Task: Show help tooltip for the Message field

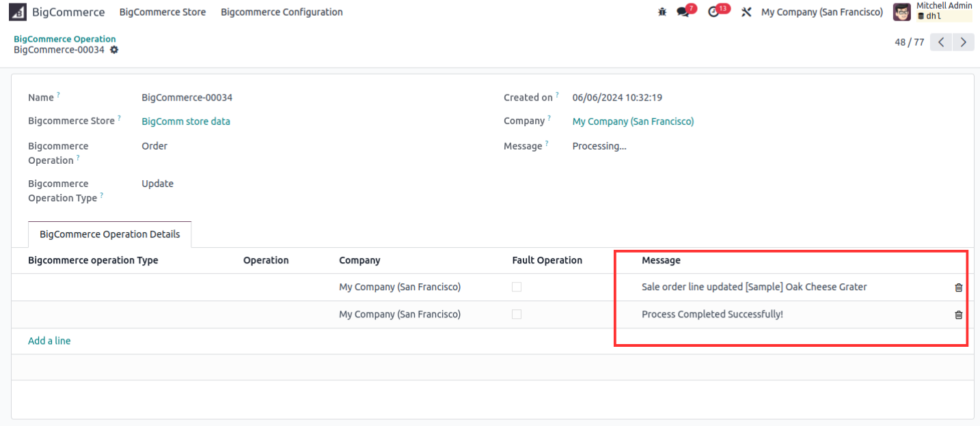Action: (547, 143)
